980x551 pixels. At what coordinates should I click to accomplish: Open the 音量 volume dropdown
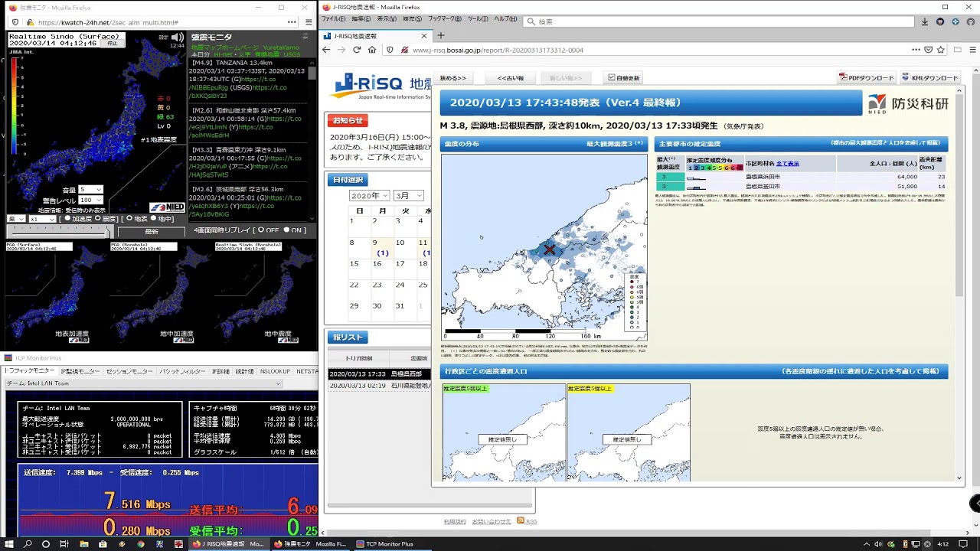pyautogui.click(x=90, y=189)
